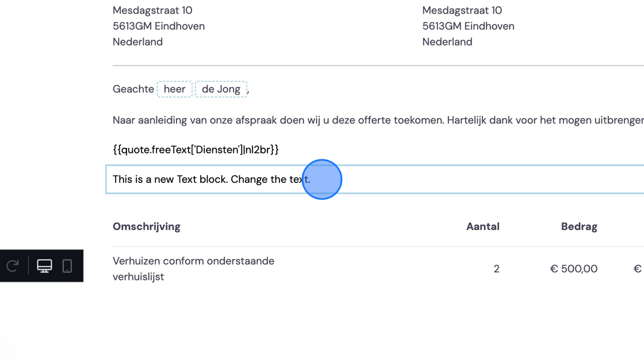Click right address 'Mesdagstraat 10' line
644x360 pixels.
pyautogui.click(x=462, y=10)
